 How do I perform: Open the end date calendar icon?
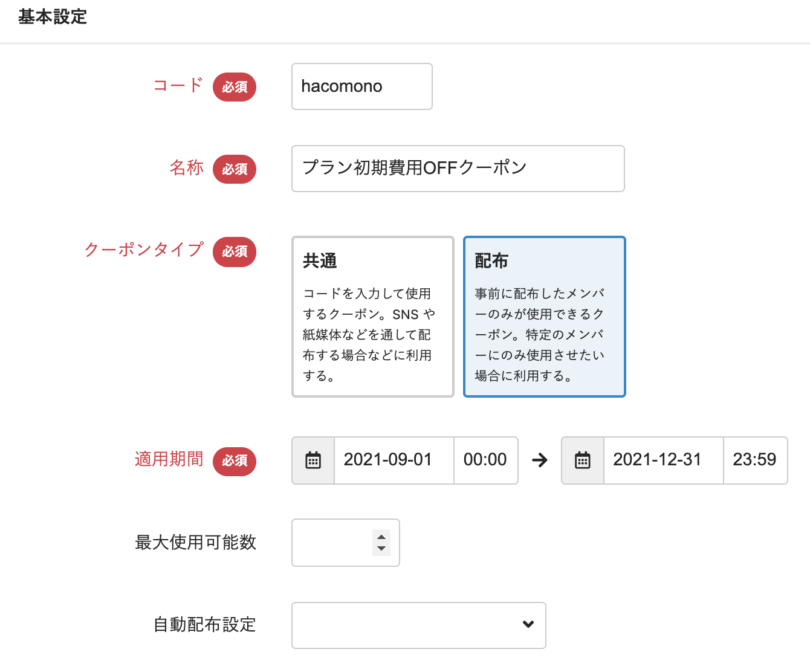tap(582, 460)
